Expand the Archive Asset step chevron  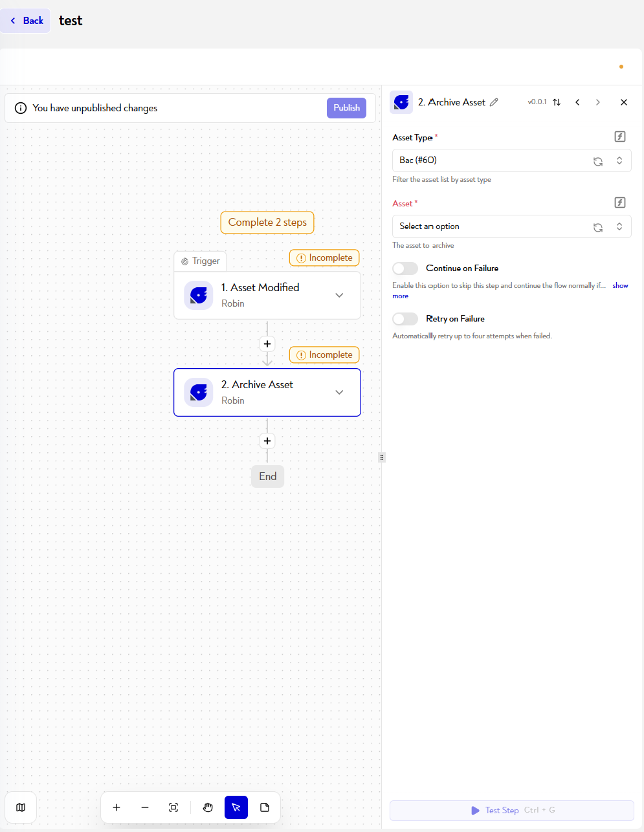tap(339, 392)
